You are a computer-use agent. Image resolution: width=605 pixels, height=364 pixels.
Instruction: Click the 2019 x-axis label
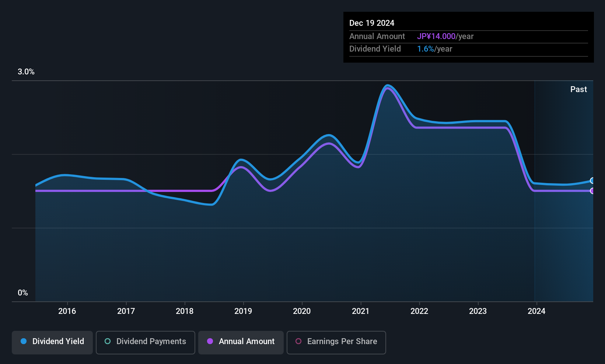(x=243, y=311)
